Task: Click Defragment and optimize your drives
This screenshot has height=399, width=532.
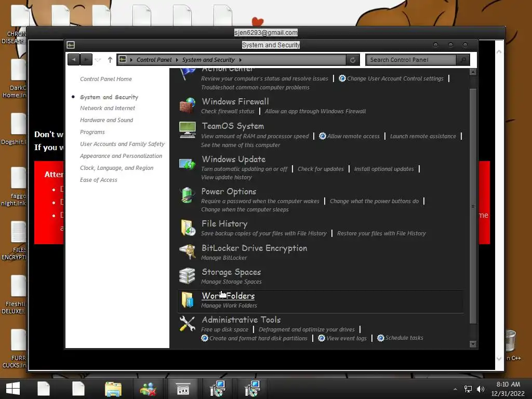Action: coord(307,329)
